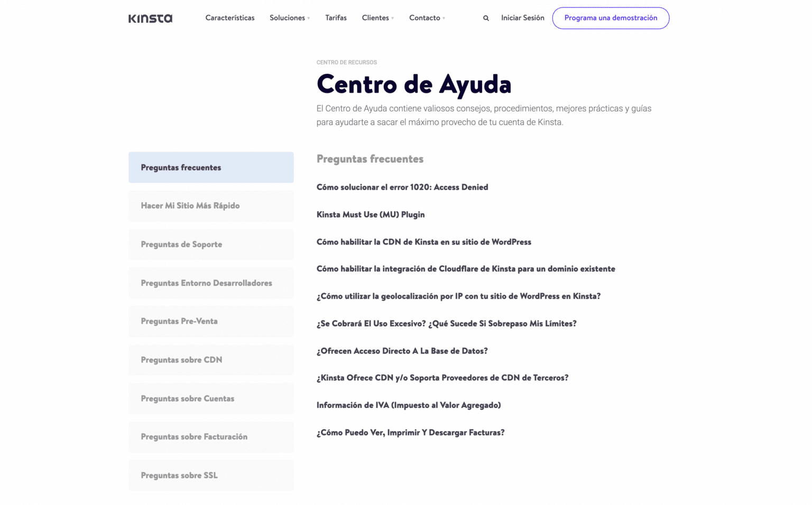Open the search tool
The height and width of the screenshot is (505, 812).
485,17
